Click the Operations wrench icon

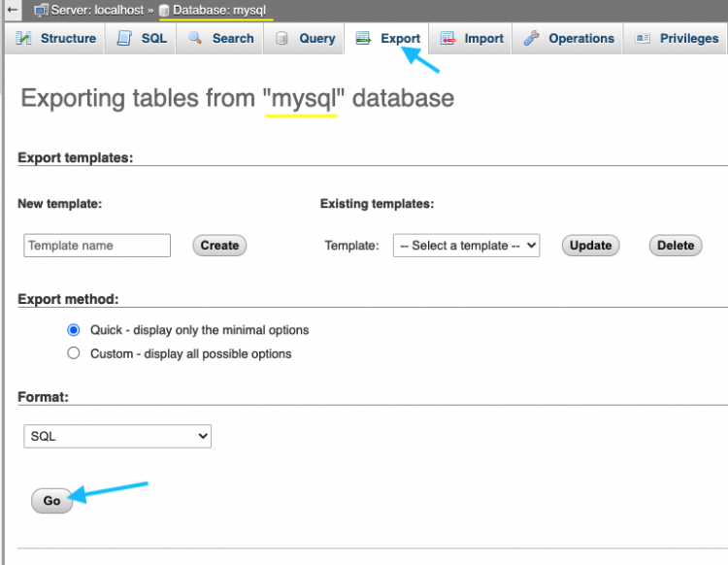pos(531,38)
